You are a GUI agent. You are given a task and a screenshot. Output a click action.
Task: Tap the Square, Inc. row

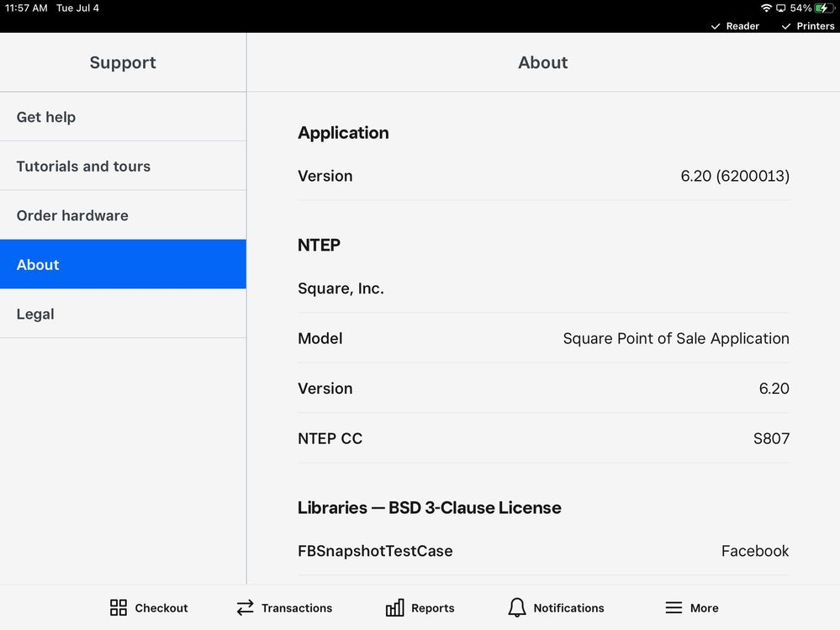pyautogui.click(x=543, y=289)
